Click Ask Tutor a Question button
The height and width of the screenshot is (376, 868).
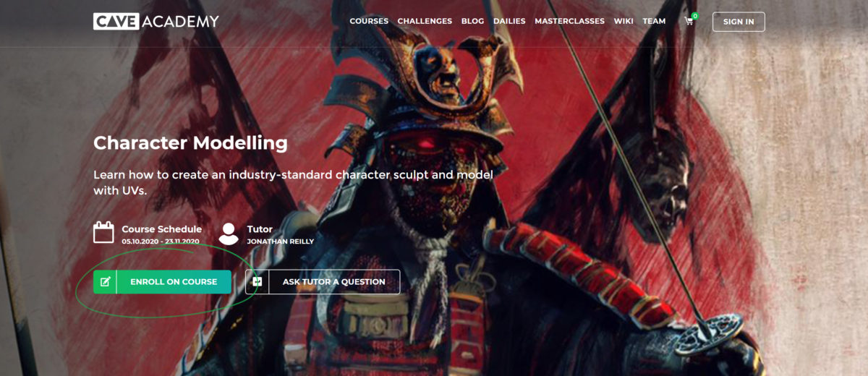pyautogui.click(x=323, y=282)
